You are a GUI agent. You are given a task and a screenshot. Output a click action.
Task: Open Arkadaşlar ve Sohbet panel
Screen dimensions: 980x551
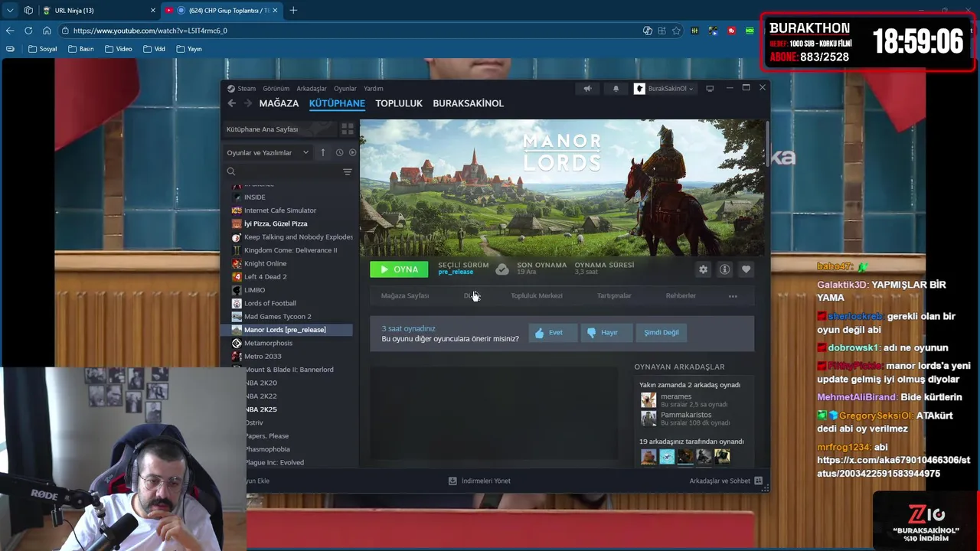(x=726, y=481)
